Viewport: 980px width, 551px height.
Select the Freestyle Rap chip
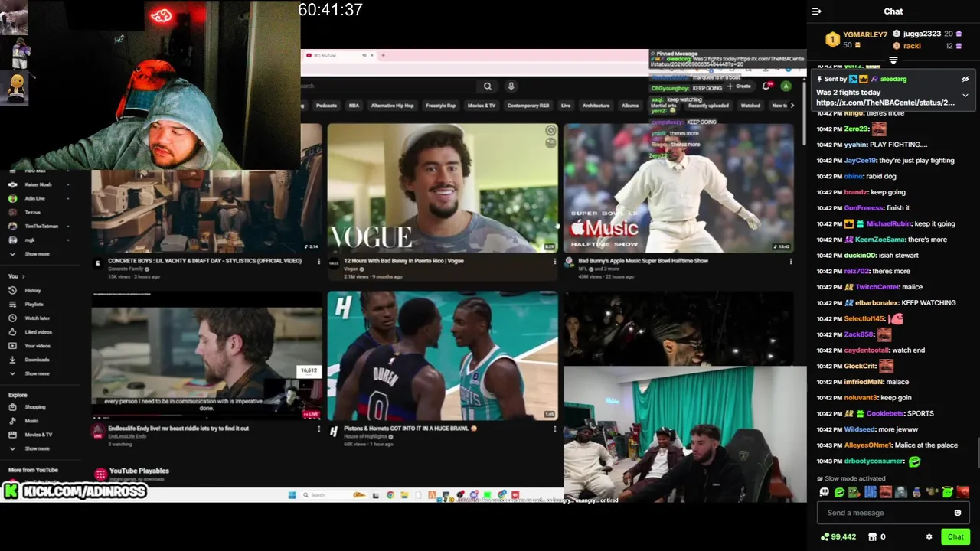440,106
